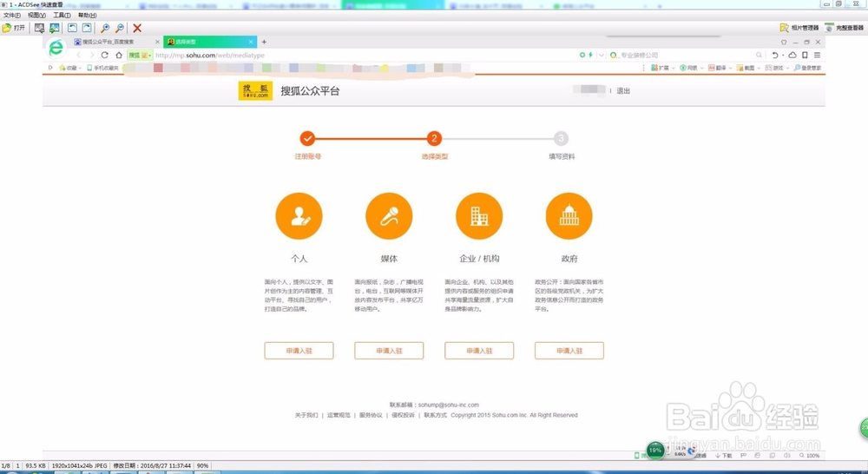Rotate image clockwise in ACDSee toolbar
Screen dimensions: 868x474
[x=87, y=28]
